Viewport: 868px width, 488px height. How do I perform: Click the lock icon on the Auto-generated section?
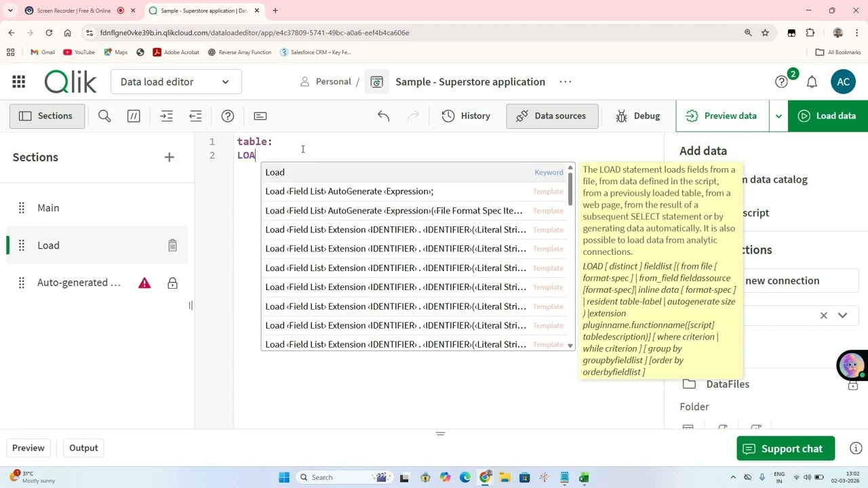(172, 283)
